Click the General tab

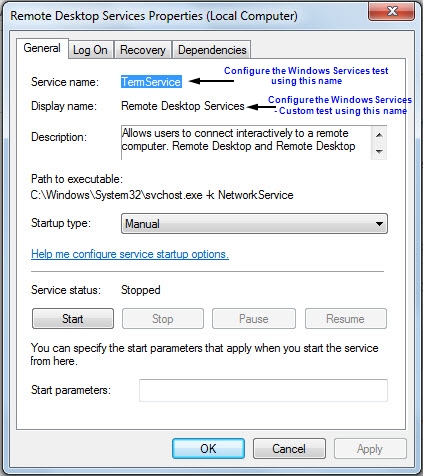coord(42,48)
